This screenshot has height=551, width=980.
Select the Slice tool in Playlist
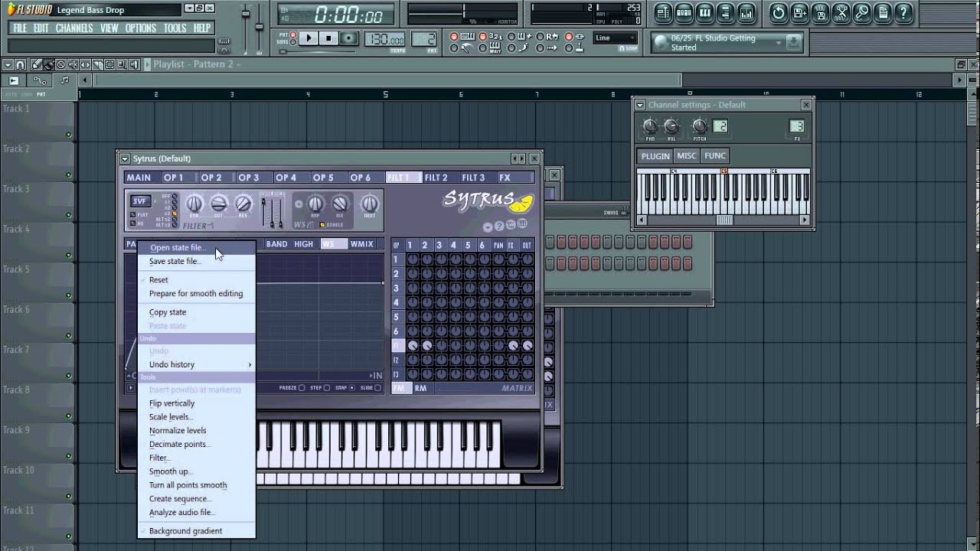click(98, 64)
